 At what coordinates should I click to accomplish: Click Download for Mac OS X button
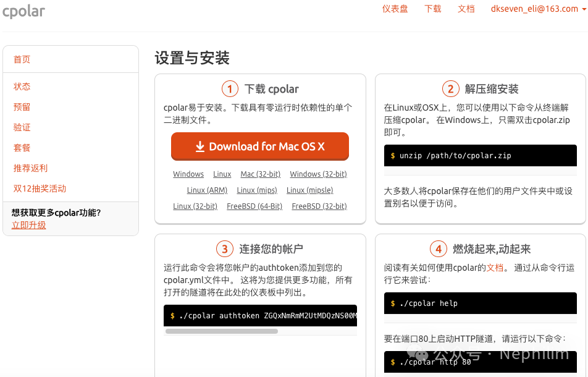pyautogui.click(x=260, y=146)
